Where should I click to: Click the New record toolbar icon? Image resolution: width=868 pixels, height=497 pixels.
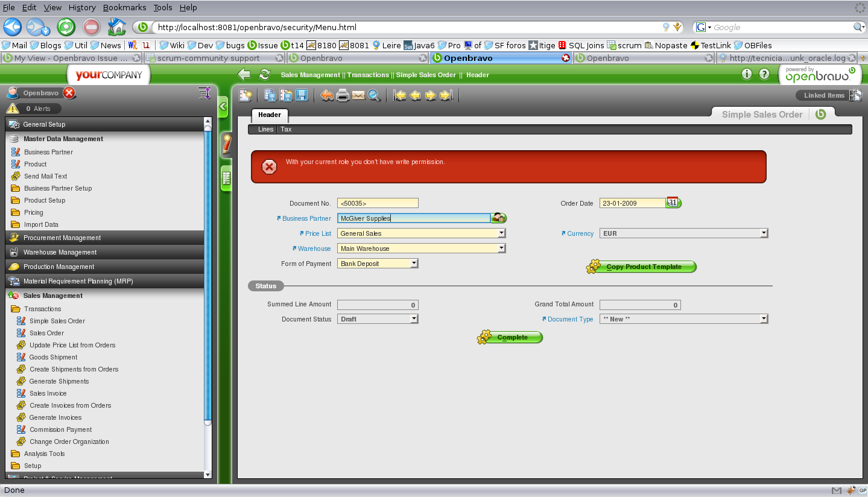coord(245,95)
